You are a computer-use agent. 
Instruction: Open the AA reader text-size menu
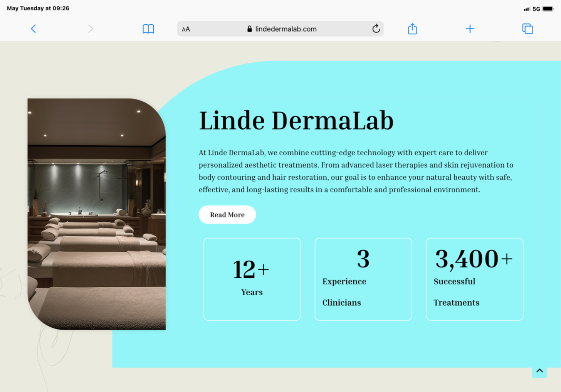[x=186, y=29]
